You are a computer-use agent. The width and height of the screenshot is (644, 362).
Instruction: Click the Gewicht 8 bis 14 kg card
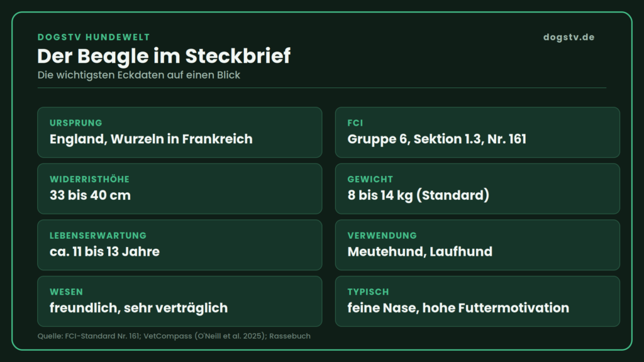[477, 189]
